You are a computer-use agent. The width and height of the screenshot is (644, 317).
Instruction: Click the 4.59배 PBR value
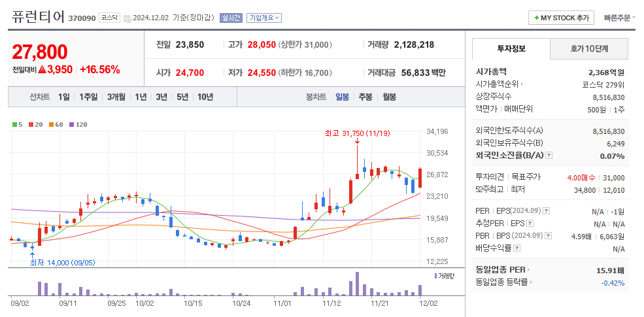click(581, 237)
